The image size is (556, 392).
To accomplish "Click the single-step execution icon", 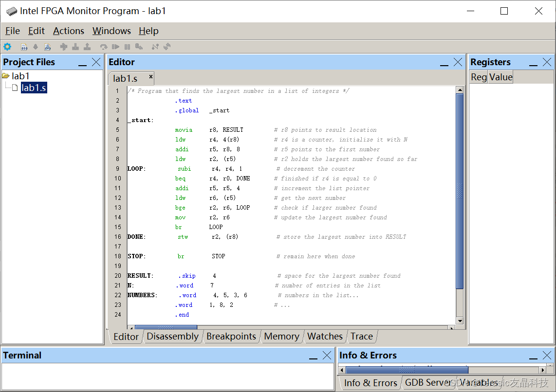I will tap(139, 47).
